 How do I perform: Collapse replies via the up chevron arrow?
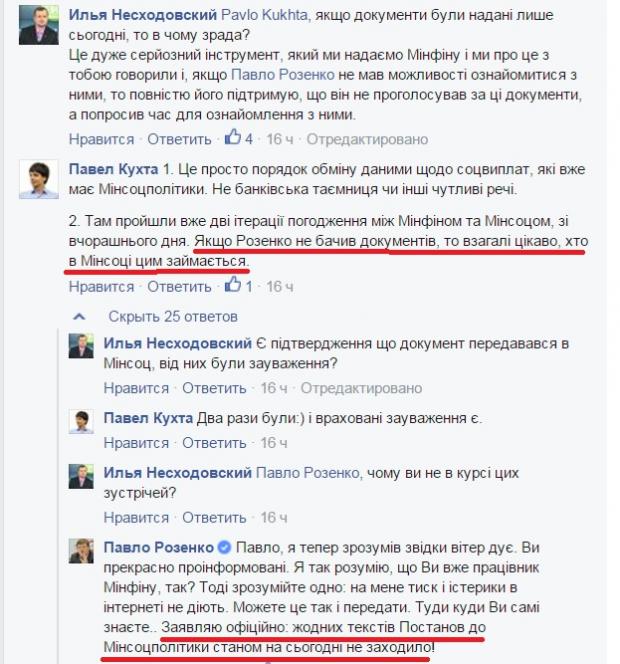[x=79, y=316]
